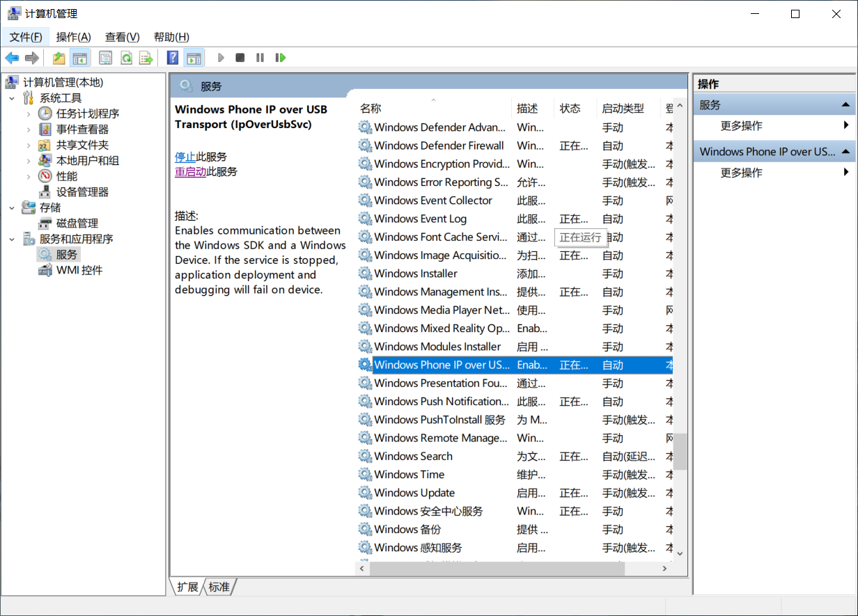Select the Windows Defender Firewall service row
The height and width of the screenshot is (616, 858).
[x=515, y=145]
